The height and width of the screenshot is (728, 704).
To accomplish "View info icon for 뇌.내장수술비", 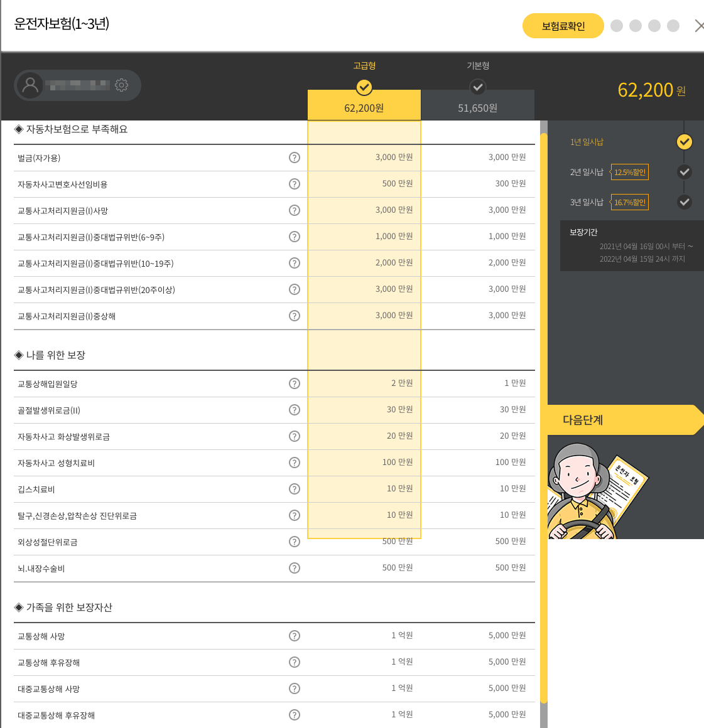I will (x=294, y=568).
